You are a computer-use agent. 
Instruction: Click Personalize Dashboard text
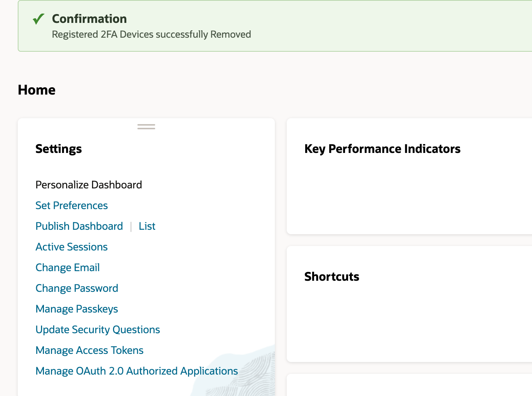(x=89, y=185)
